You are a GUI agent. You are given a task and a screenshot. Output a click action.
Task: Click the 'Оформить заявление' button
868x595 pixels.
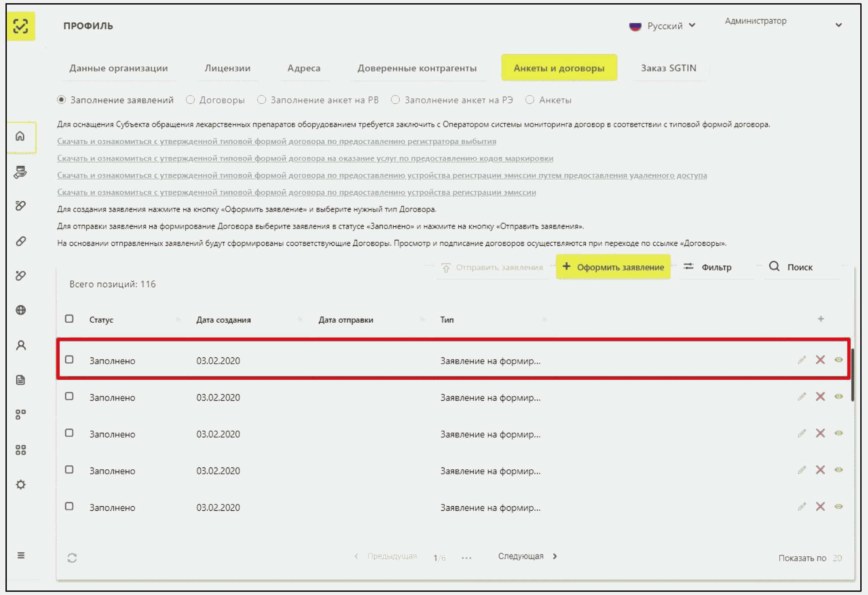613,267
